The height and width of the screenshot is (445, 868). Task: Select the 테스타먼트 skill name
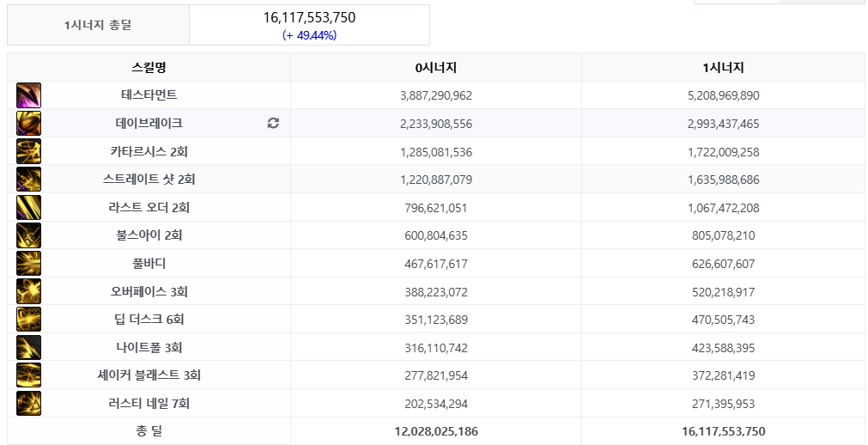coord(149,94)
